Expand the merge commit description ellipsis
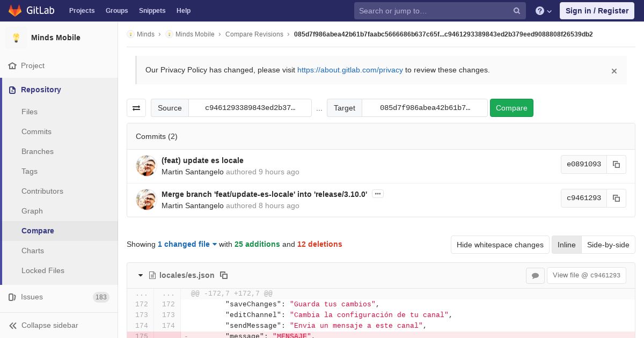This screenshot has width=644, height=338. pos(378,194)
